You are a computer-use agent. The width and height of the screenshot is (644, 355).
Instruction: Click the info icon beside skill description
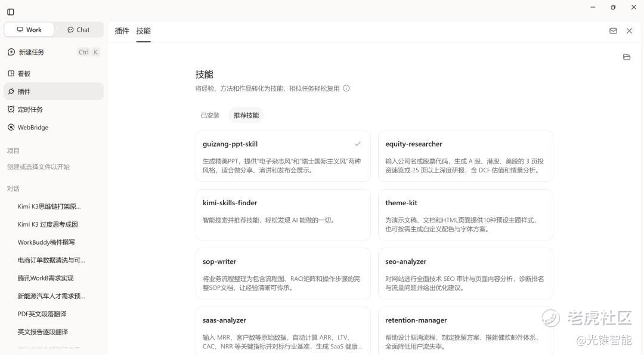(346, 88)
